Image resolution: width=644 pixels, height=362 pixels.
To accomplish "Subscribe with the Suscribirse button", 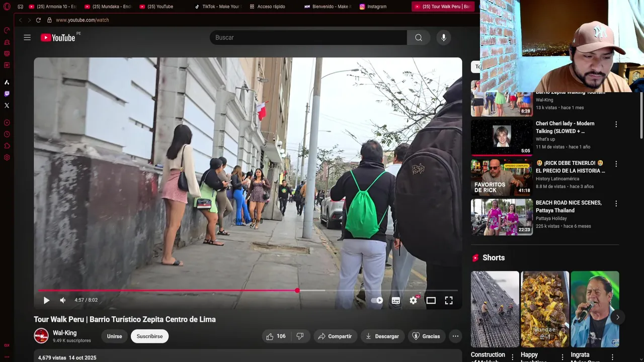I will coord(149,336).
